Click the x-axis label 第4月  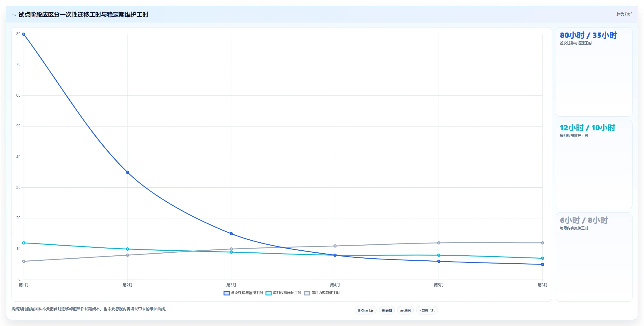coord(335,285)
